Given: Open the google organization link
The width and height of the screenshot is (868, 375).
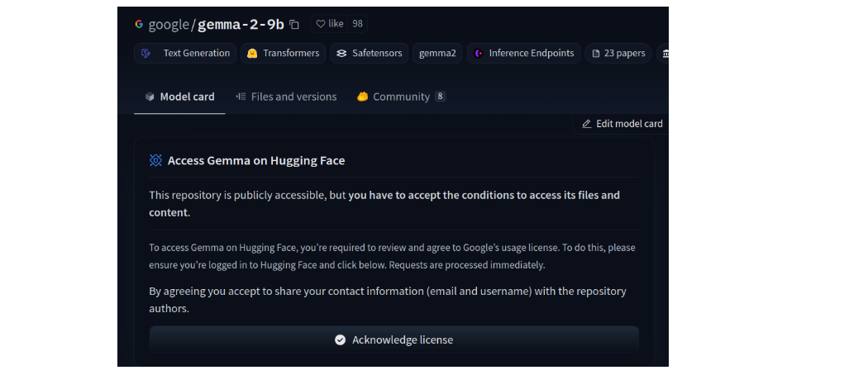Looking at the screenshot, I should tap(169, 24).
